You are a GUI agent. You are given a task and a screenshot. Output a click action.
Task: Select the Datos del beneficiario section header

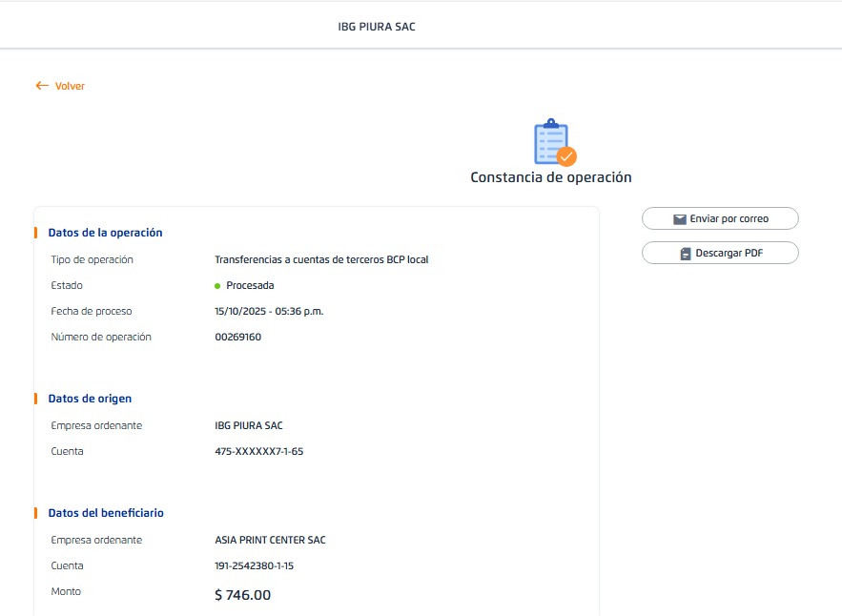(106, 513)
